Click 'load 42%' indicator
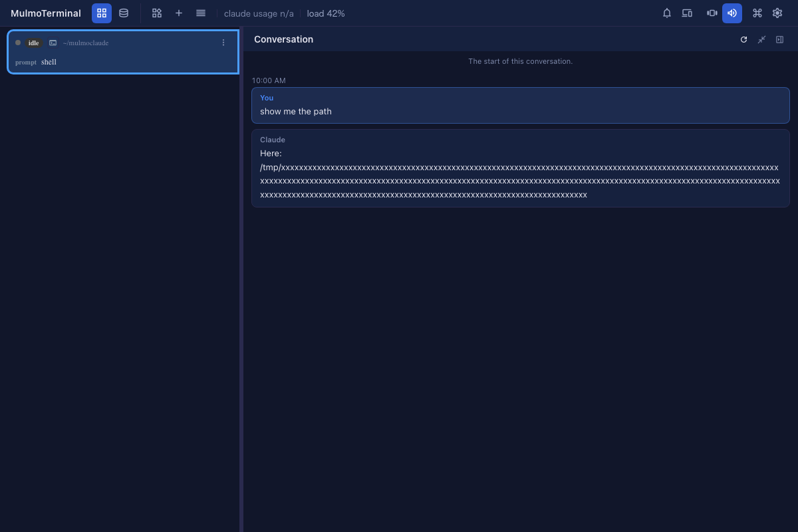This screenshot has width=798, height=532. point(326,13)
